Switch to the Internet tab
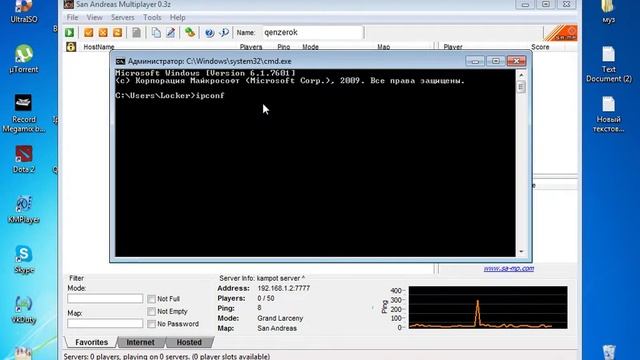640x360 pixels. [x=140, y=342]
